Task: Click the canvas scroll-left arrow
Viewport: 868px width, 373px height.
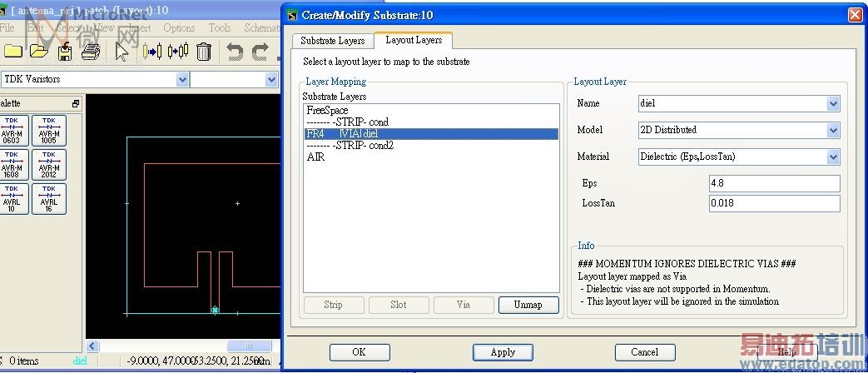Action: click(x=93, y=346)
